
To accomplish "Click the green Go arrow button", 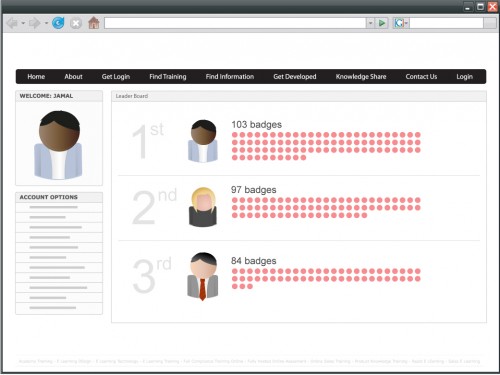I will click(x=382, y=23).
